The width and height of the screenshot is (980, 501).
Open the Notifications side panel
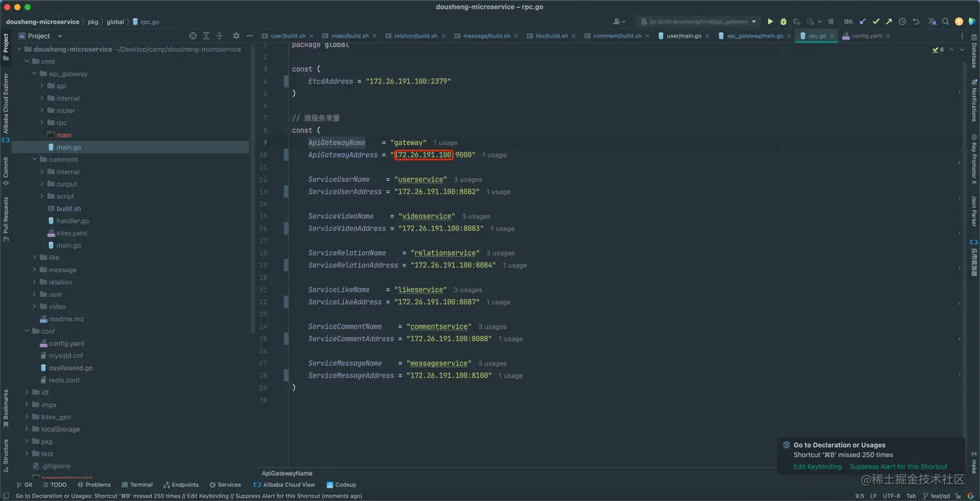coord(974,100)
